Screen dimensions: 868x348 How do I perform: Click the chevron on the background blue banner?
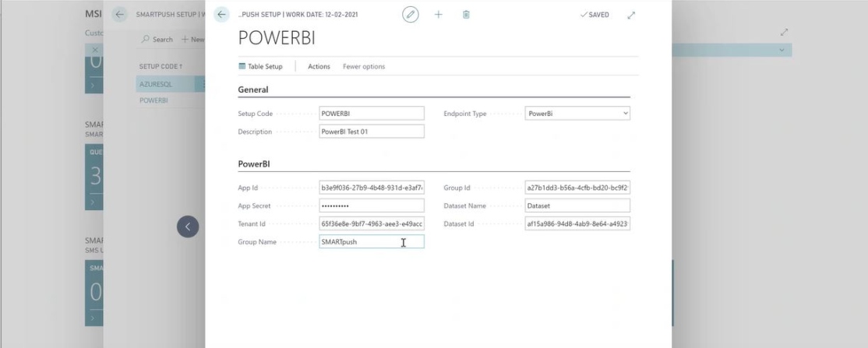point(782,51)
